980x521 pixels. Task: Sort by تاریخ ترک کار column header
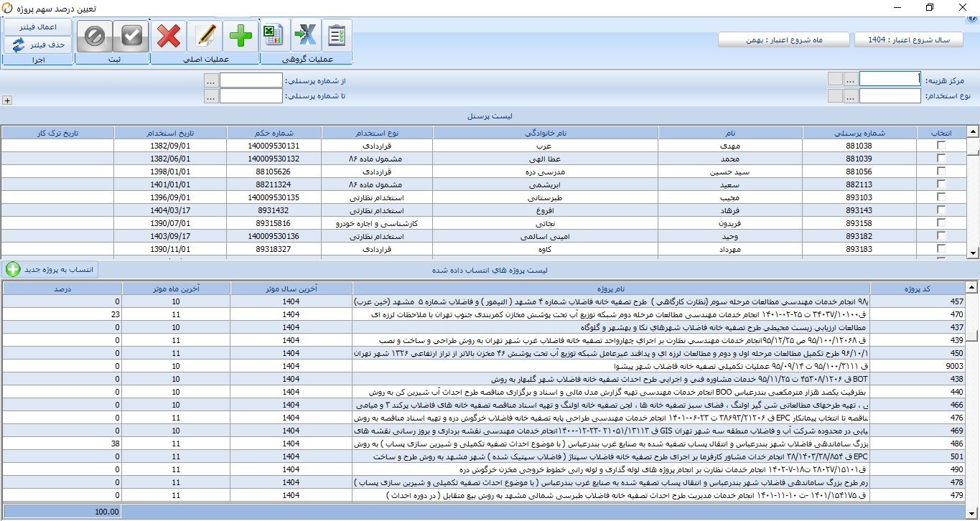click(x=58, y=133)
